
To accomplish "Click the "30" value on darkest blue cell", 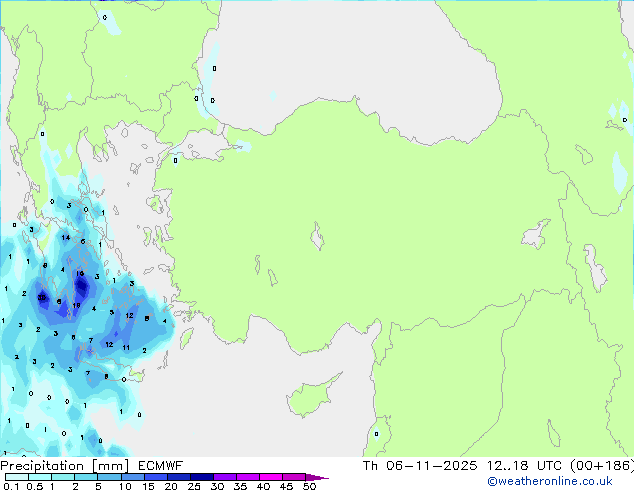I will [x=42, y=298].
